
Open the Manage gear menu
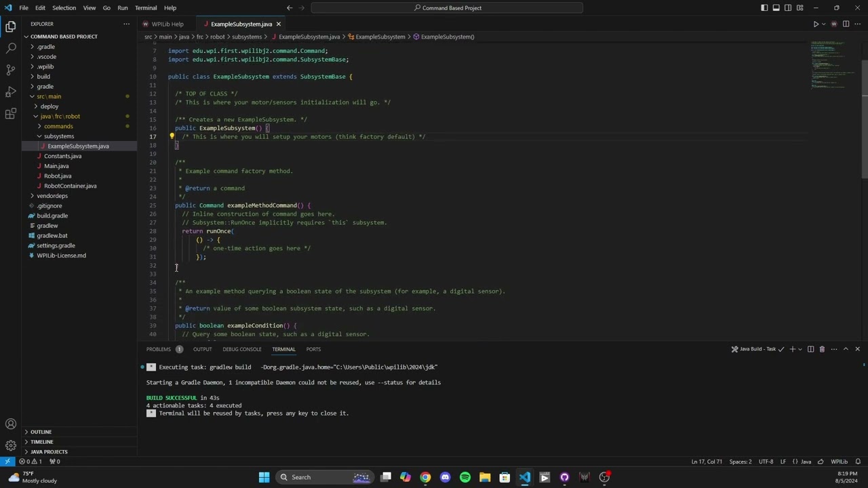(x=11, y=445)
